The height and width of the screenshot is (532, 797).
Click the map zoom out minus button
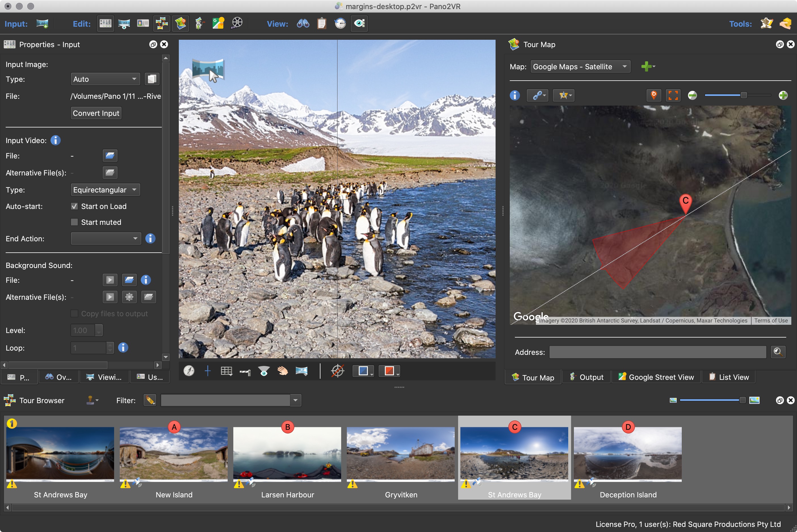pyautogui.click(x=692, y=95)
